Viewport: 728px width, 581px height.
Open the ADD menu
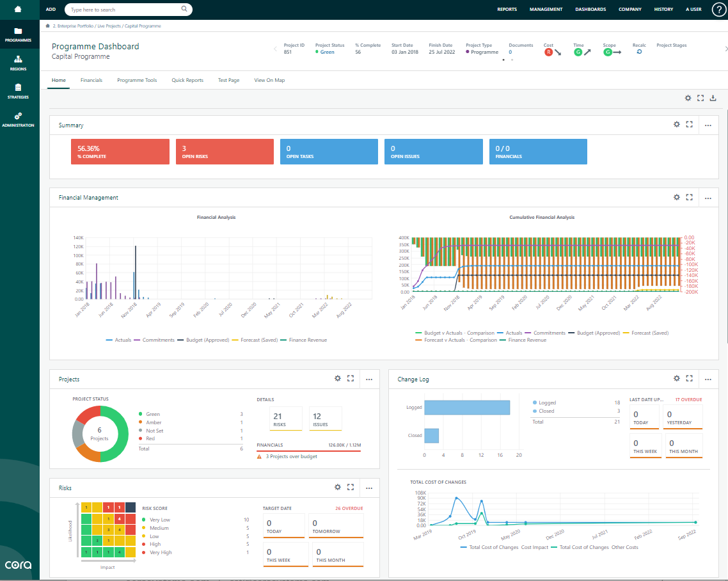(x=51, y=10)
